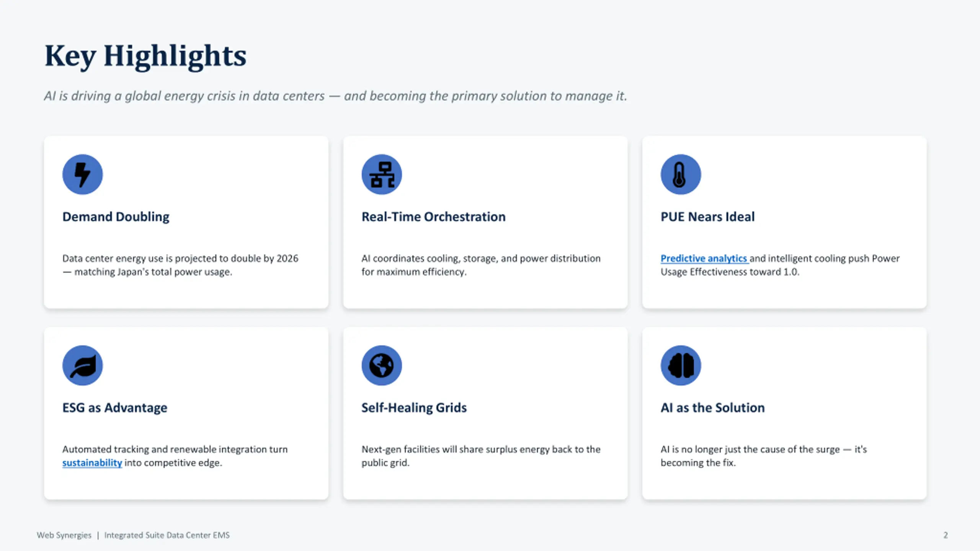Open the sustainability hyperlink
The height and width of the screenshot is (551, 980).
pos(92,463)
